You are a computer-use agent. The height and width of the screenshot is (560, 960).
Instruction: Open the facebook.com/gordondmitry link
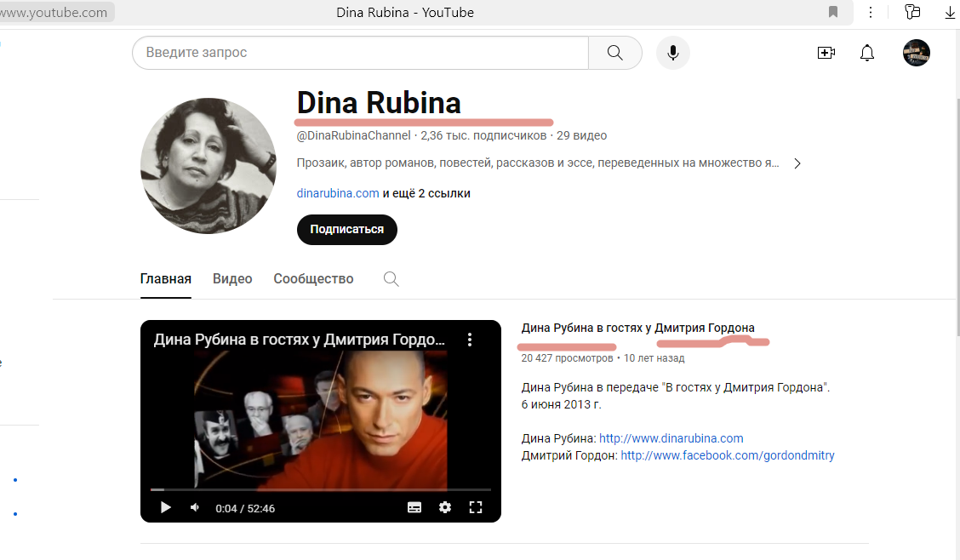click(728, 455)
